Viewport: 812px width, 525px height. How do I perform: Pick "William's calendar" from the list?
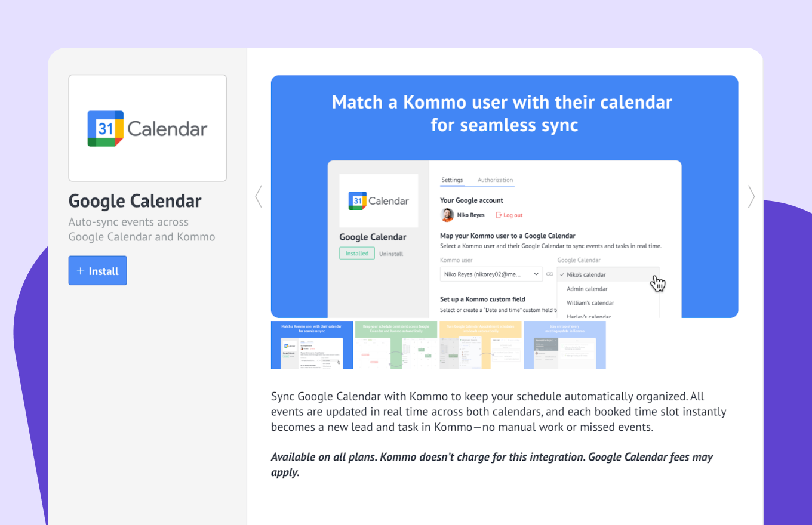click(x=590, y=303)
